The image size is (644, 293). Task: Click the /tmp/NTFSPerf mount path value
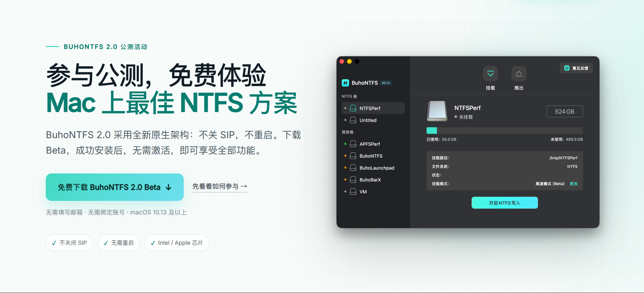click(563, 158)
